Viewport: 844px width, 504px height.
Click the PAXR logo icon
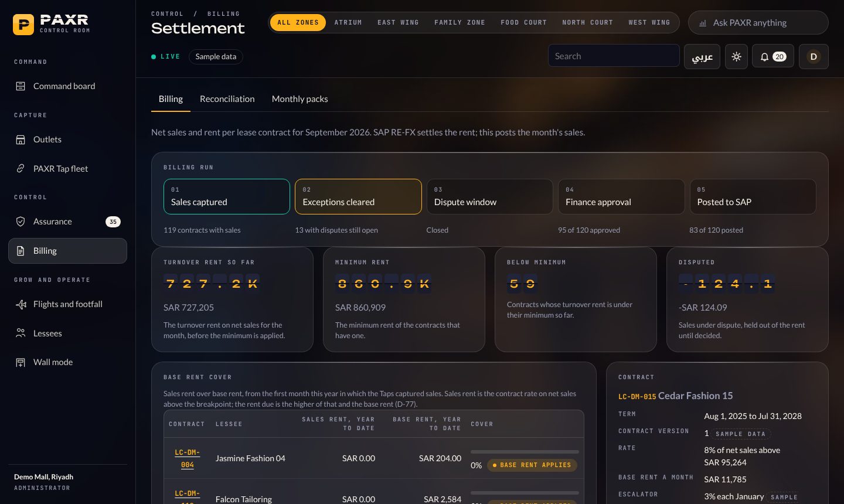coord(23,25)
